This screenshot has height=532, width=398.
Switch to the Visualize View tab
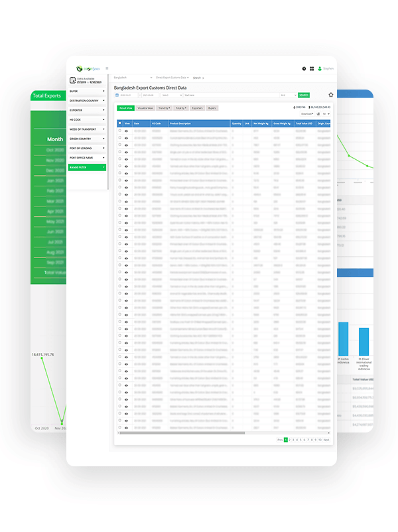145,107
